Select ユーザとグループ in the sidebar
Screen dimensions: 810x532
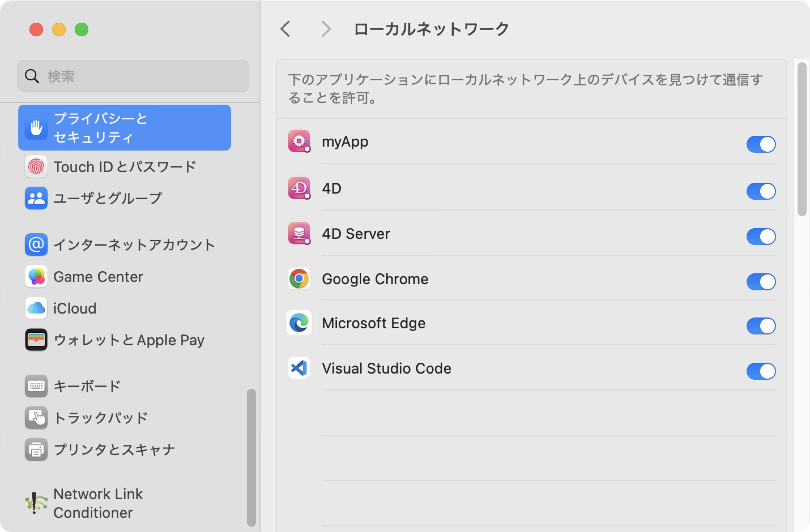click(108, 198)
